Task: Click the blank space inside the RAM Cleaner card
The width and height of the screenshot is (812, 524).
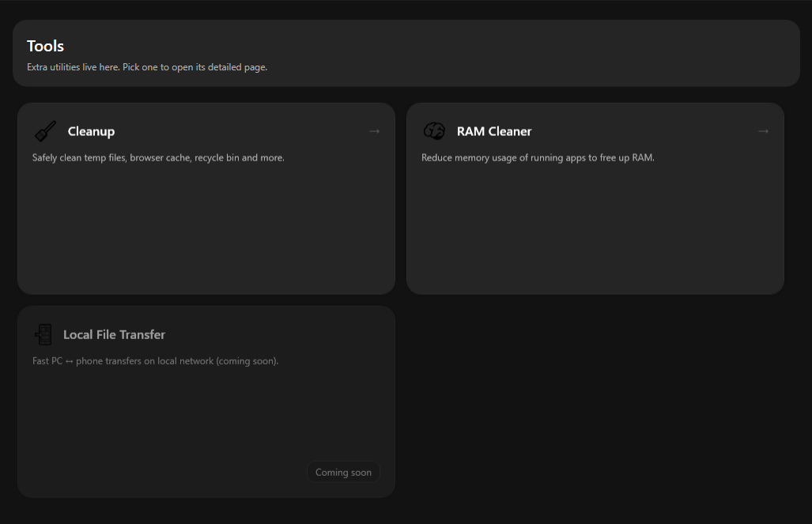Action: coord(595,229)
